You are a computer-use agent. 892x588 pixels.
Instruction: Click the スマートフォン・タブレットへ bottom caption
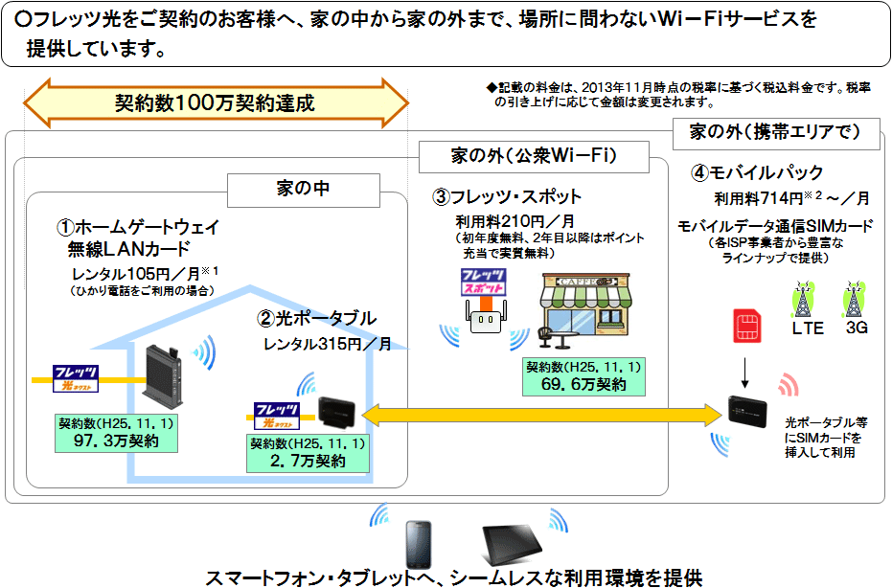[454, 577]
